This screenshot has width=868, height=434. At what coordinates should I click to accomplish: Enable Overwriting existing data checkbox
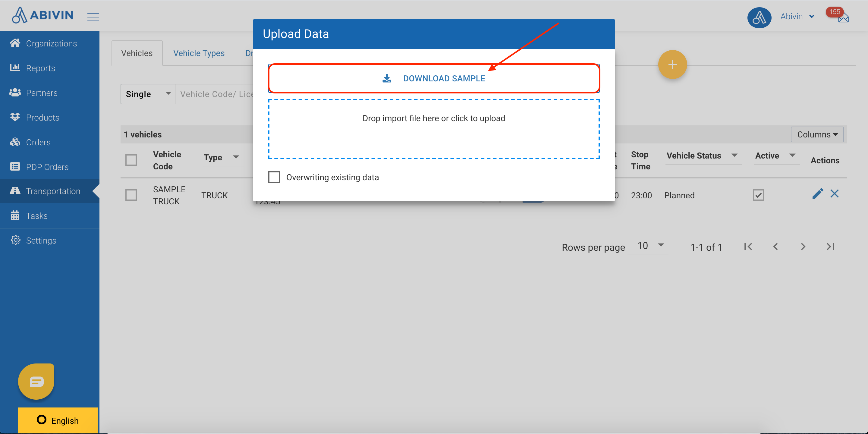[x=274, y=177]
